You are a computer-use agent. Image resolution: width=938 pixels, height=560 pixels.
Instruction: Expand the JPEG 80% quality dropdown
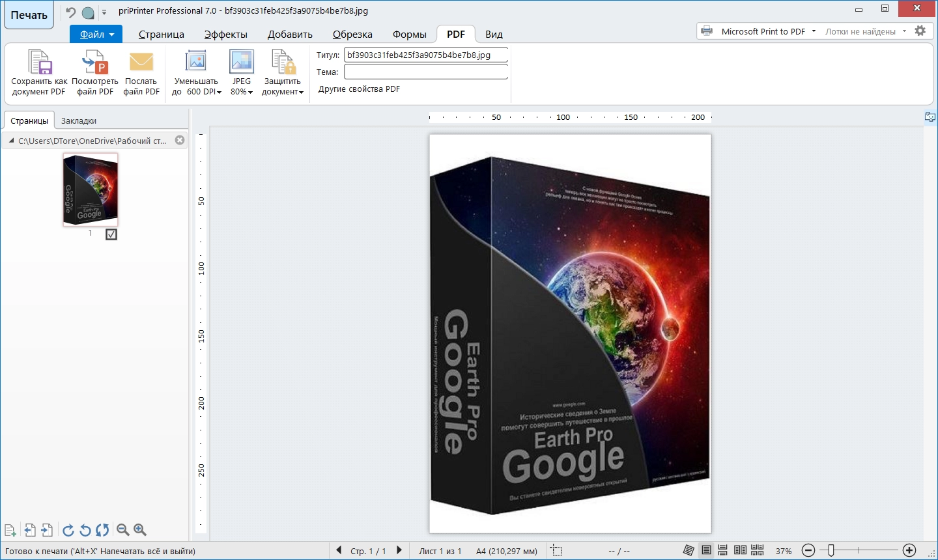tap(242, 92)
